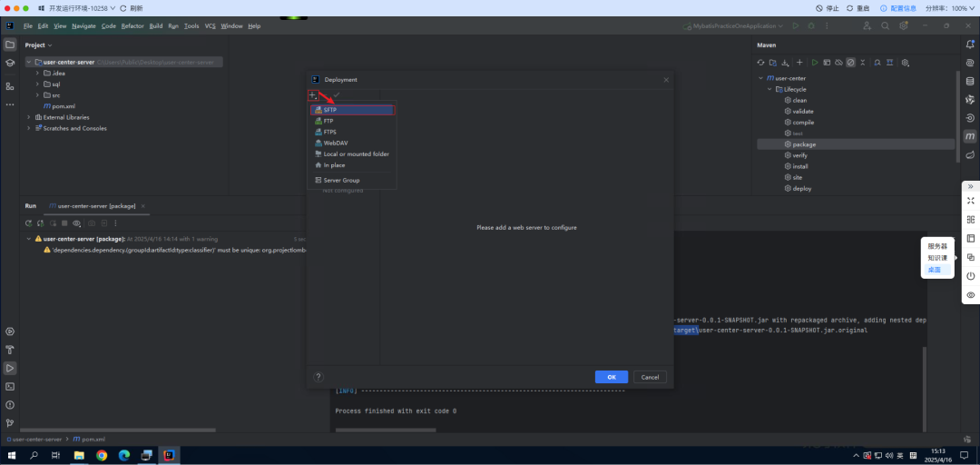Run Maven build green play icon

tap(814, 63)
